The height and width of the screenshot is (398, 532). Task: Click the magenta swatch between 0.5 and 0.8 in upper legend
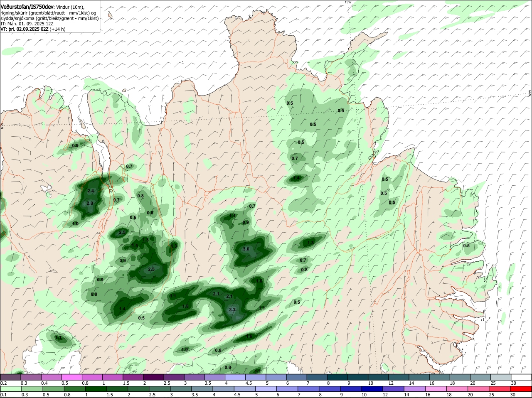[x=72, y=377]
